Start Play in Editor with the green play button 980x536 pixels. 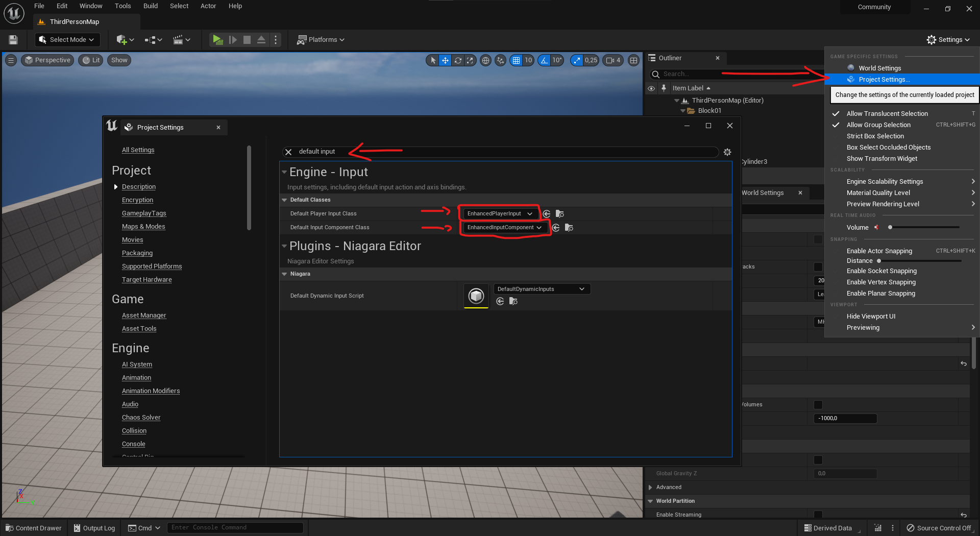point(218,39)
